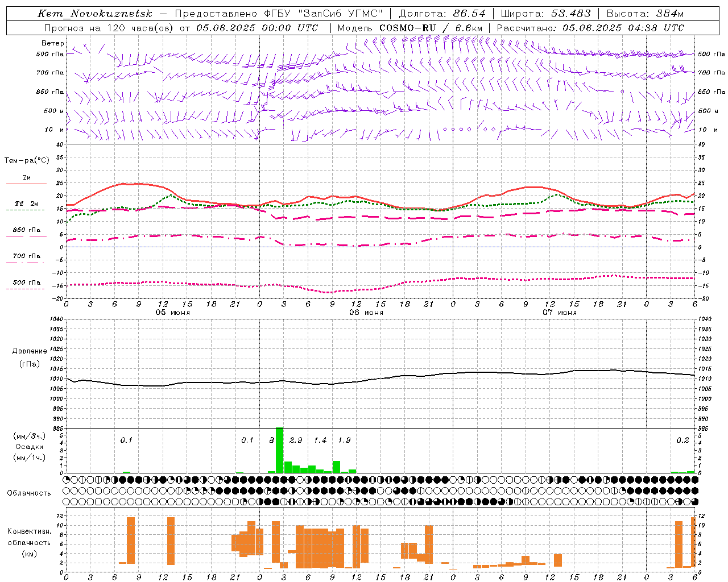Select the forecast start time '05.06.2025 00:00 UTC'
The width and height of the screenshot is (728, 582).
pos(257,28)
